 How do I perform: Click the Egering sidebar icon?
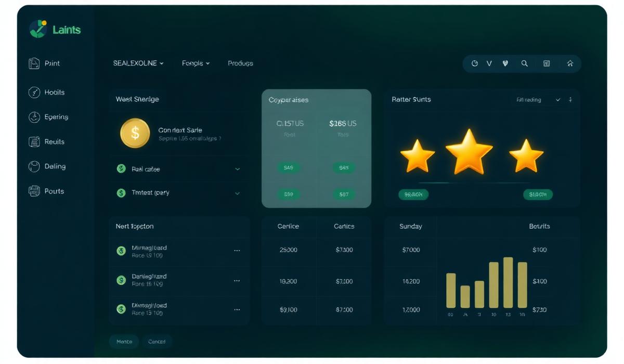point(34,117)
